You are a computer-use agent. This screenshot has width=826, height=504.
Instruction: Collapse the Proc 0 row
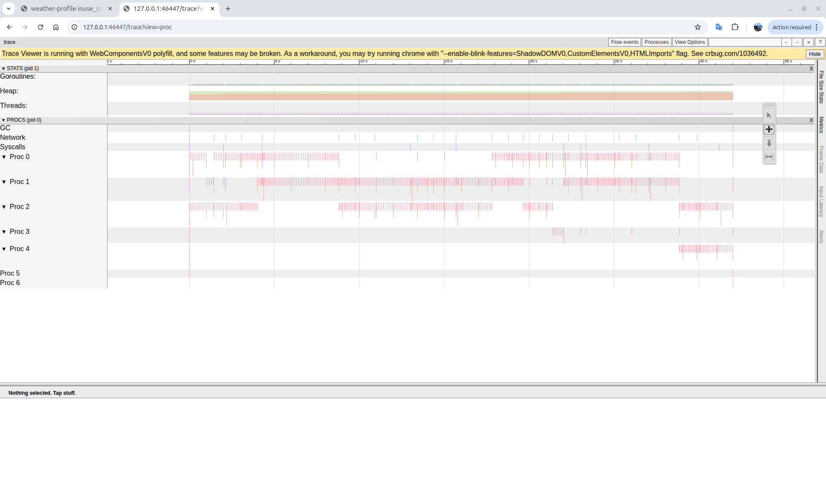(4, 157)
